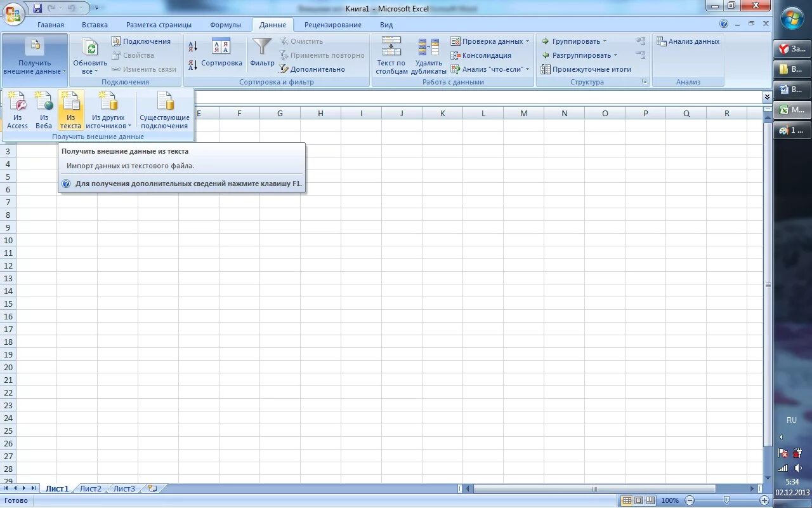Open the Вид ribbon tab
Screen dimensions: 812x508
386,25
